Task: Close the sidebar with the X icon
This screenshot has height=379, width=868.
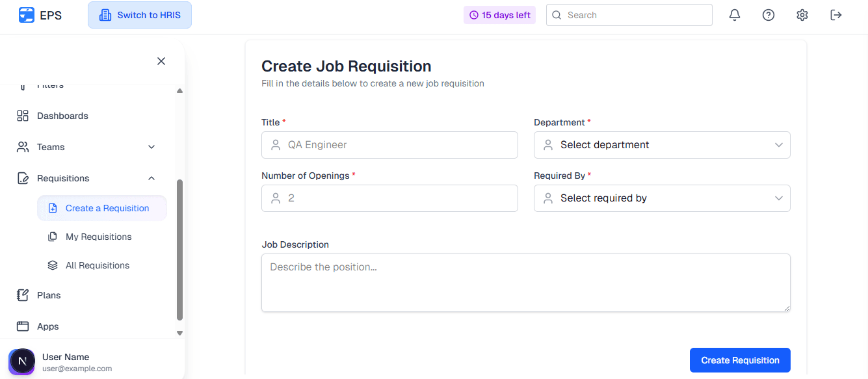Action: 161,61
